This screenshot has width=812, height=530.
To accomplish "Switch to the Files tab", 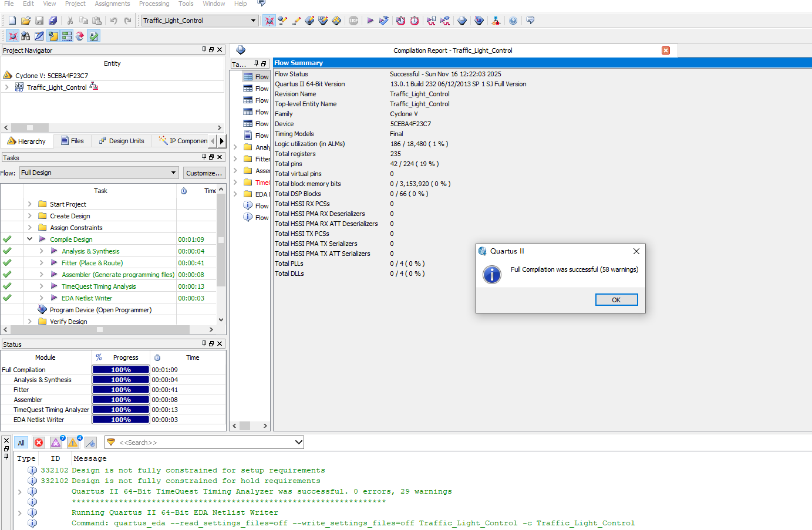I will pyautogui.click(x=73, y=141).
